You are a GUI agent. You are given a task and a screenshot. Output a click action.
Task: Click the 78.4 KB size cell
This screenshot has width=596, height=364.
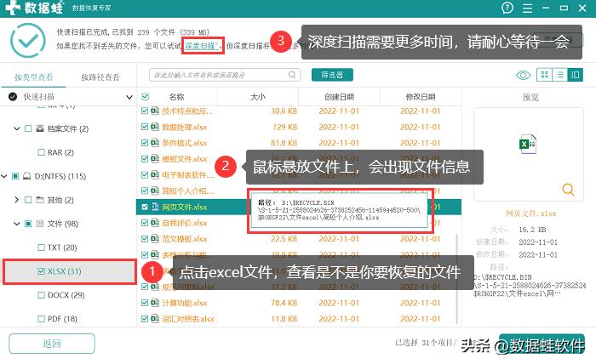pyautogui.click(x=284, y=303)
